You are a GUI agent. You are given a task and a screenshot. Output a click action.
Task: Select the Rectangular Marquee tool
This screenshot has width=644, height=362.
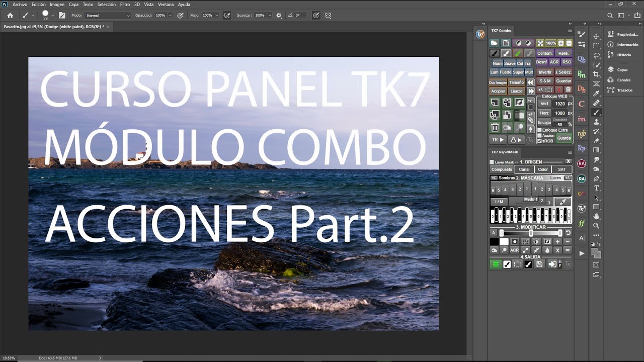pyautogui.click(x=596, y=46)
